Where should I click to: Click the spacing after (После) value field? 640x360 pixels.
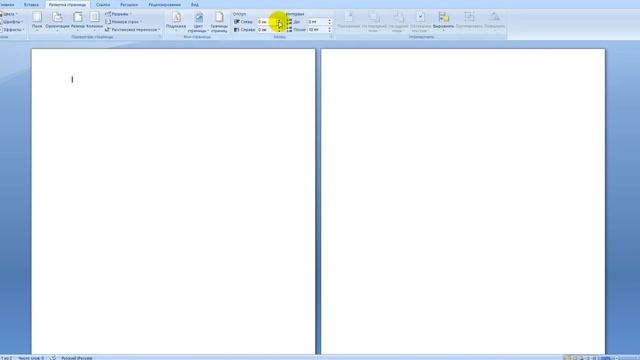pyautogui.click(x=317, y=29)
